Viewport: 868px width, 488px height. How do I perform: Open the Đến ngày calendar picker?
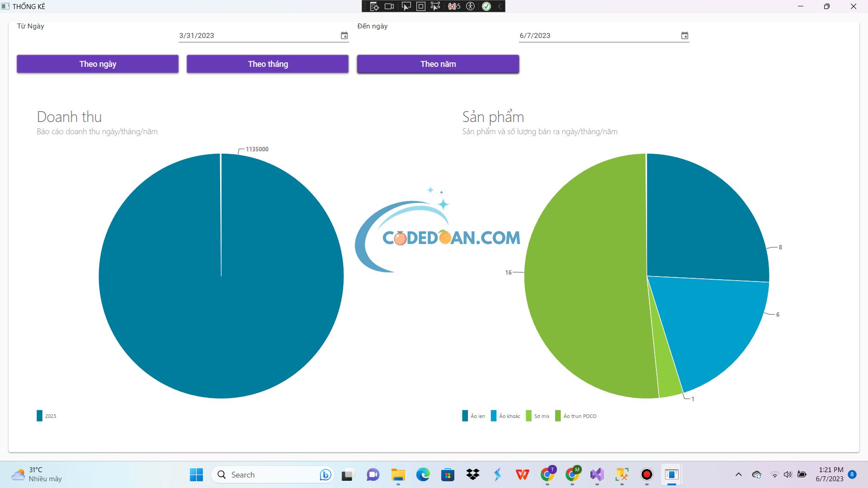click(x=685, y=35)
